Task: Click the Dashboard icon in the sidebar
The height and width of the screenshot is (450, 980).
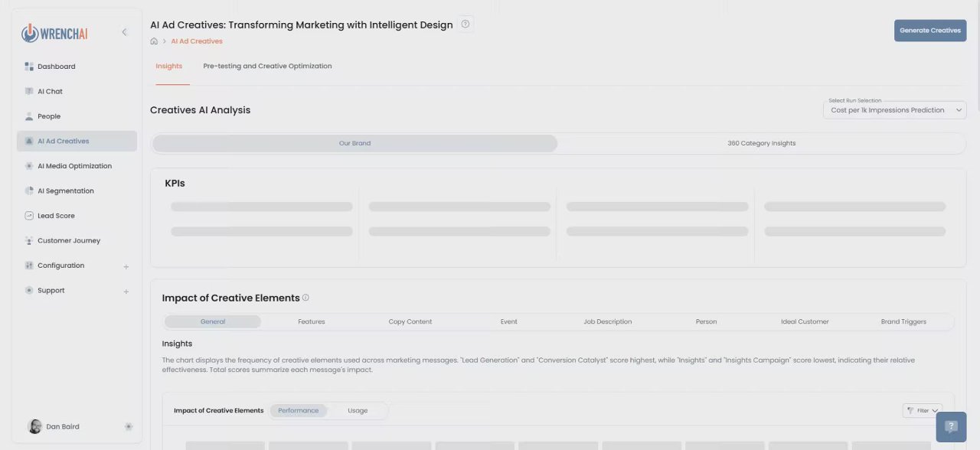Action: (x=29, y=67)
